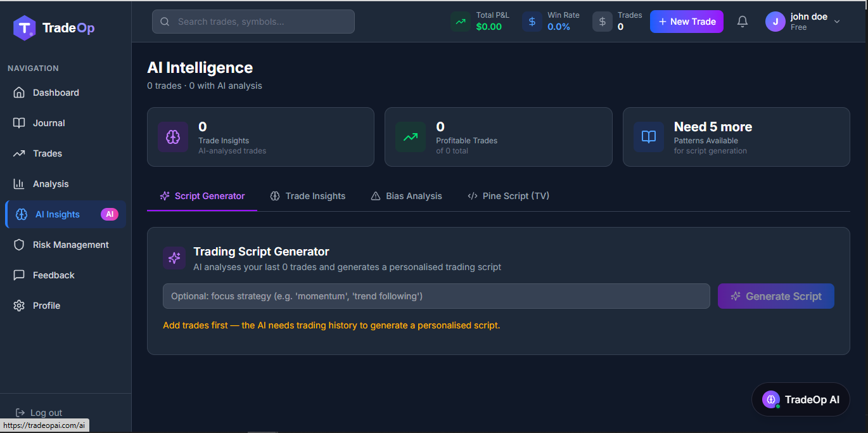The height and width of the screenshot is (433, 868).
Task: Open the notifications bell
Action: (x=743, y=22)
